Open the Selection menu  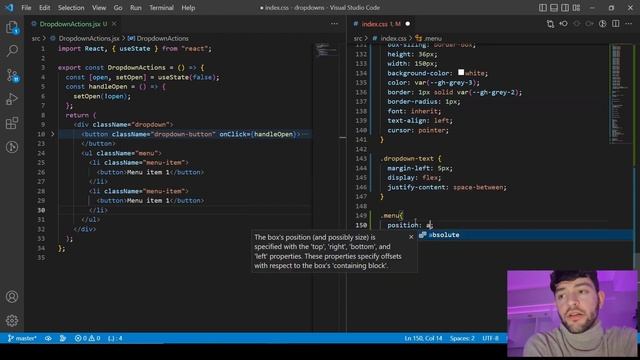tap(71, 8)
